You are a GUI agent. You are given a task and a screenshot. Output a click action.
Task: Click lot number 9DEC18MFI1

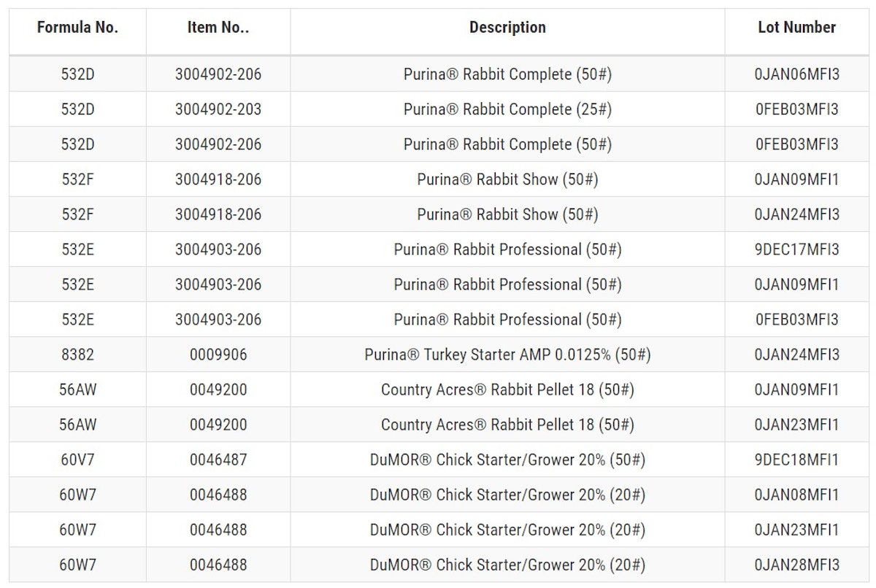click(x=797, y=460)
